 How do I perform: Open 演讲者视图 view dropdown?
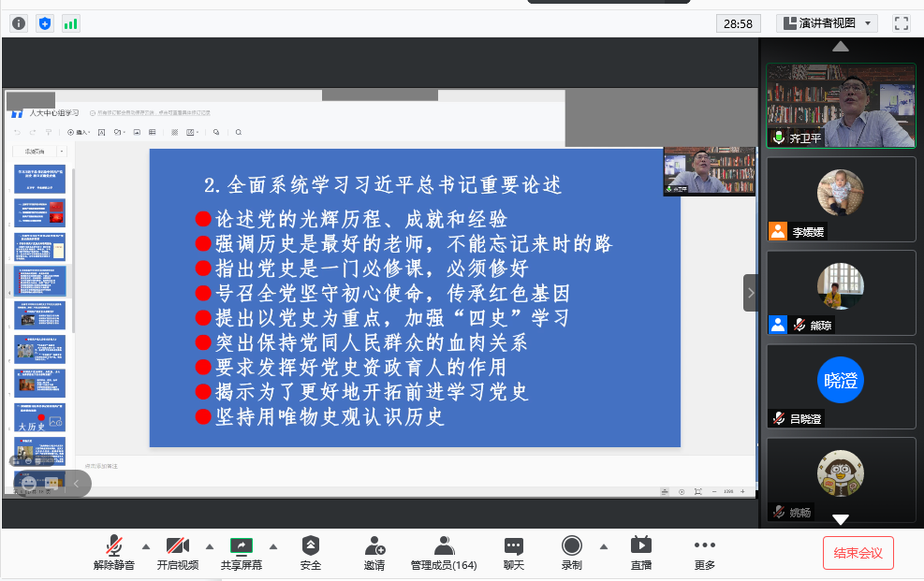827,23
